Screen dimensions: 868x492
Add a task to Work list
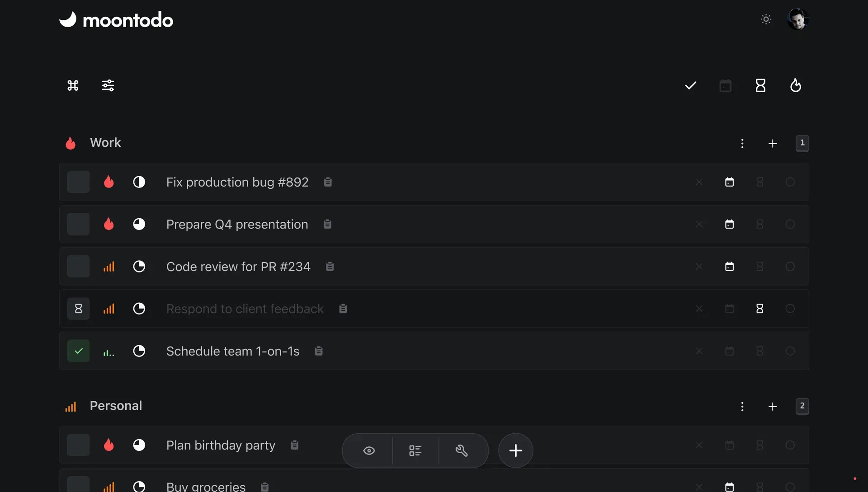(x=773, y=143)
